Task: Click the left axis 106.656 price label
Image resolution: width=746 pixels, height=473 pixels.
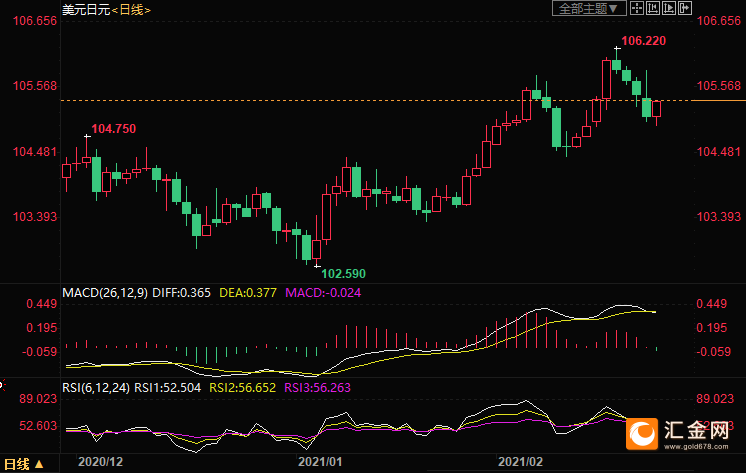Action: coord(34,21)
